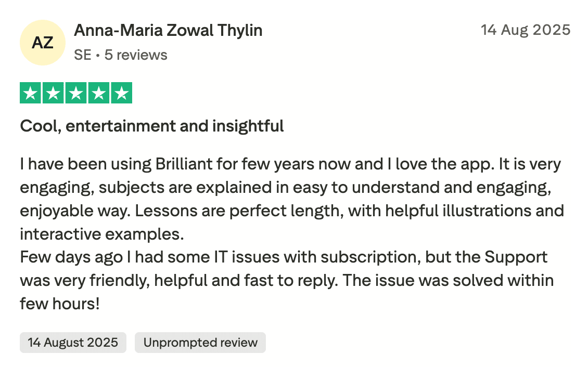Open the "Cool, entertainment and insightful" review title
This screenshot has width=588, height=367.
[152, 126]
